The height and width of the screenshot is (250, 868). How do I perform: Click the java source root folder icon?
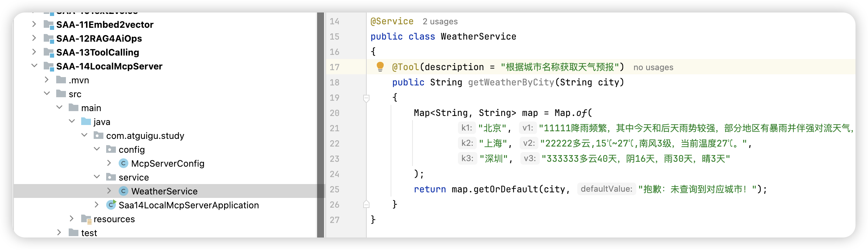pos(86,122)
